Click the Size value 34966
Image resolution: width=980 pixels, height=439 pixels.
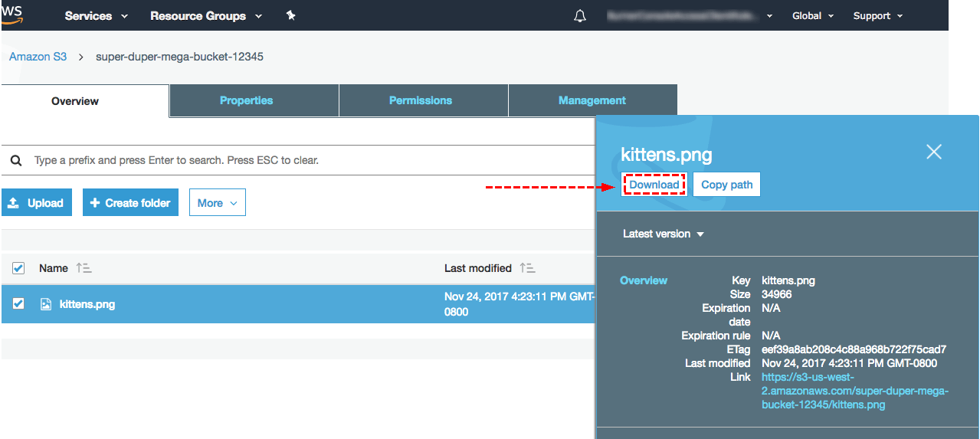click(x=777, y=294)
